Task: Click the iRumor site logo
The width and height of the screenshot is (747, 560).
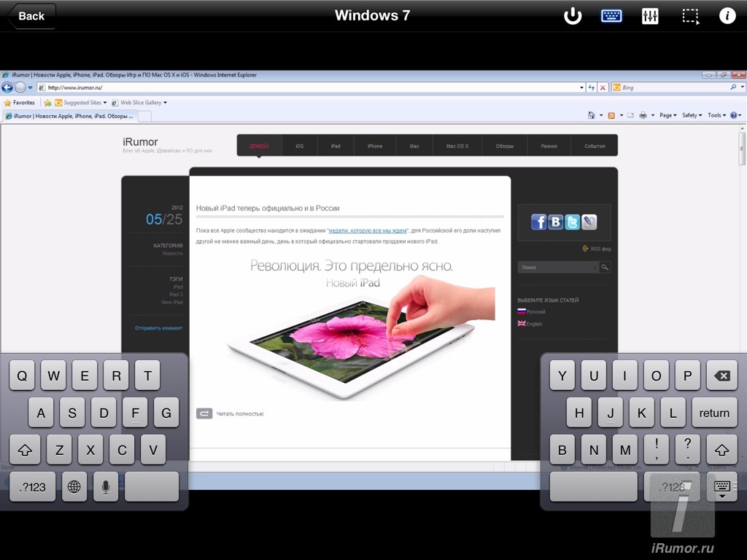Action: point(140,142)
